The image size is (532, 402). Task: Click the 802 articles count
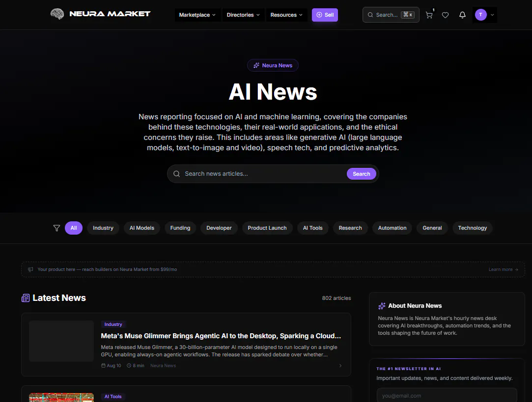(x=336, y=298)
